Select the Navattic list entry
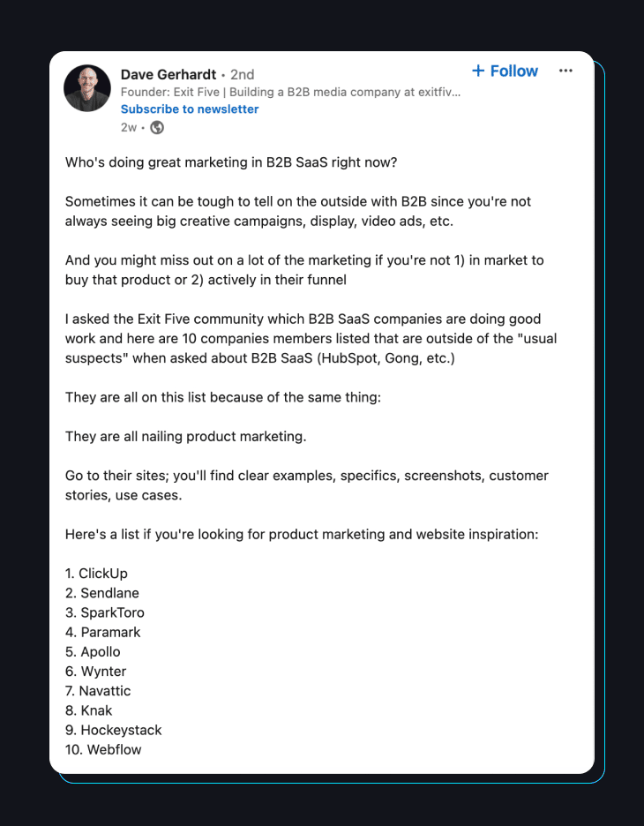The width and height of the screenshot is (644, 826). [98, 691]
